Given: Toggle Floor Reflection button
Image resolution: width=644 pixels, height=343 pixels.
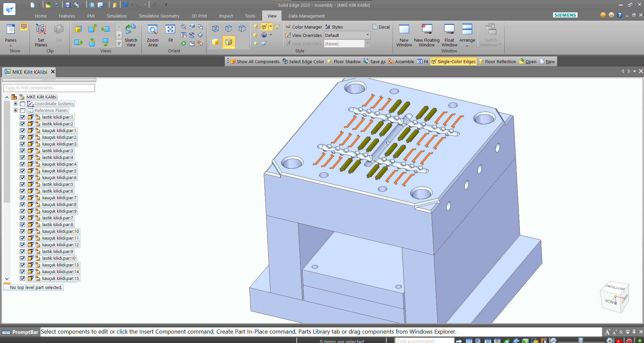Looking at the screenshot, I should (497, 61).
